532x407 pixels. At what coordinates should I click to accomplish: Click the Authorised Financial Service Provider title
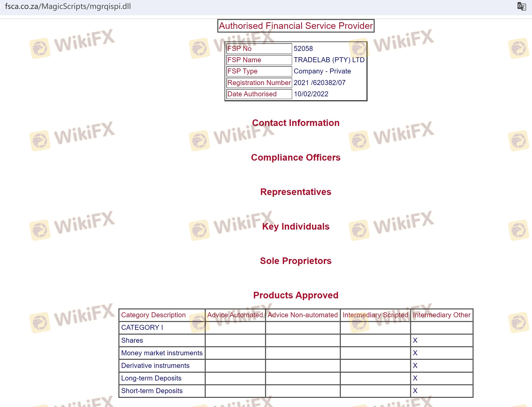pyautogui.click(x=296, y=26)
